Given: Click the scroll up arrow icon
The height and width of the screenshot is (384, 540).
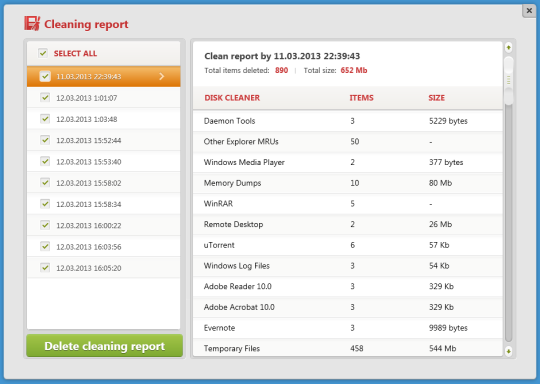Looking at the screenshot, I should click(x=508, y=48).
